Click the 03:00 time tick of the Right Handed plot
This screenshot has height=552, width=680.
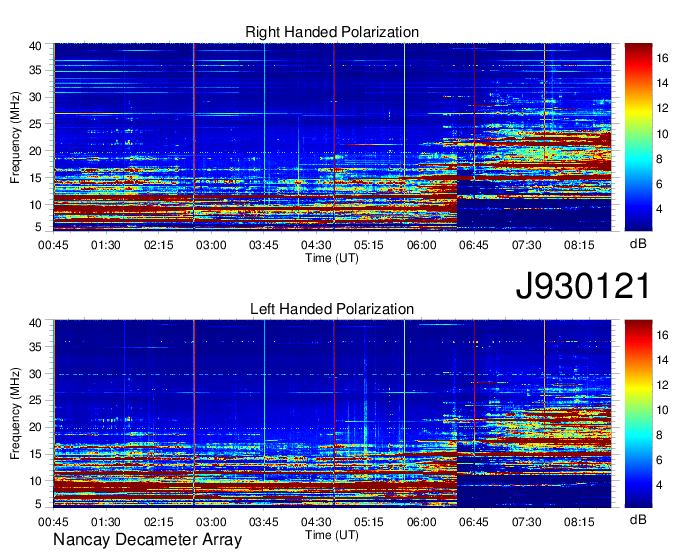click(211, 245)
